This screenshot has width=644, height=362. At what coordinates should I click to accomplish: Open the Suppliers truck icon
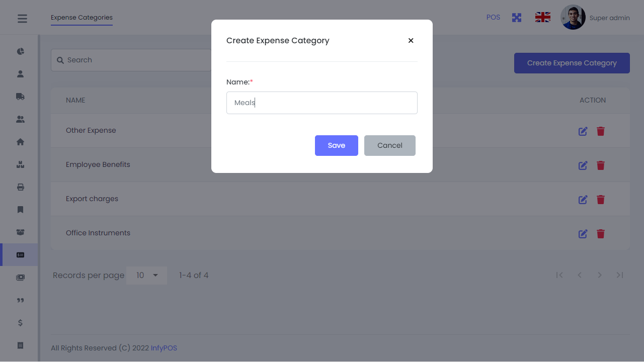20,96
